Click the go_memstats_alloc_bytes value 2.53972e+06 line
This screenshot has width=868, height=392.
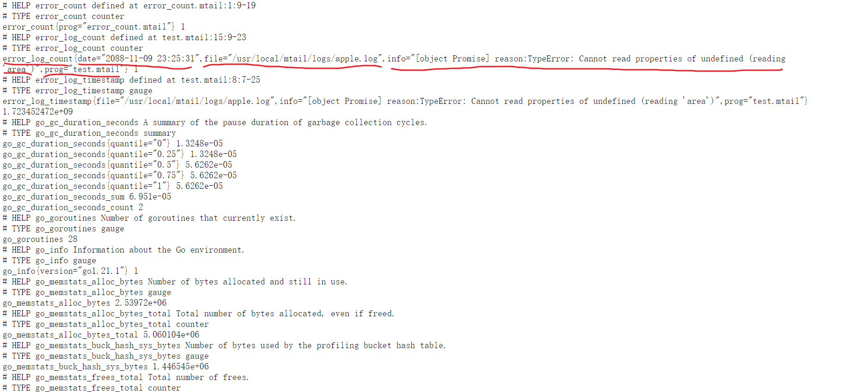click(x=84, y=303)
